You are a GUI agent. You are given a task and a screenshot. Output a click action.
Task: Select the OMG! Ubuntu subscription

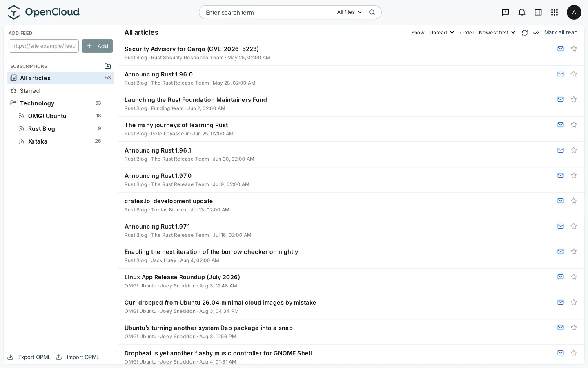(x=60, y=116)
